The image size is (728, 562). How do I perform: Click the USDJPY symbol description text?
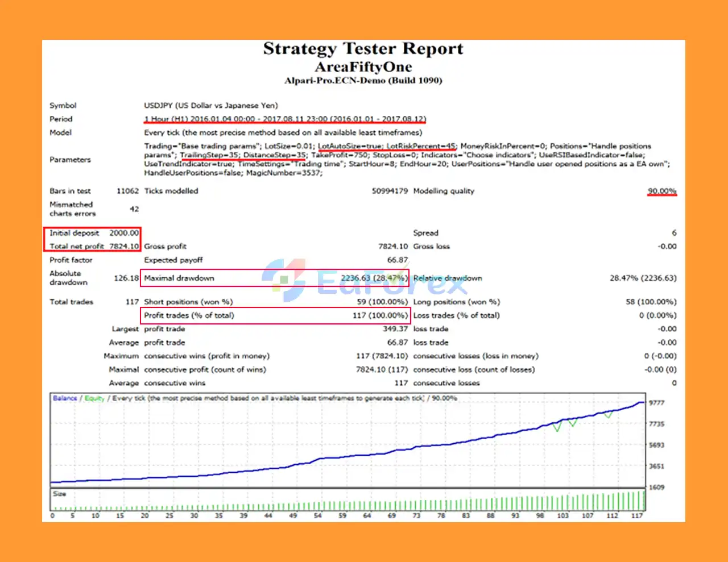click(x=211, y=106)
